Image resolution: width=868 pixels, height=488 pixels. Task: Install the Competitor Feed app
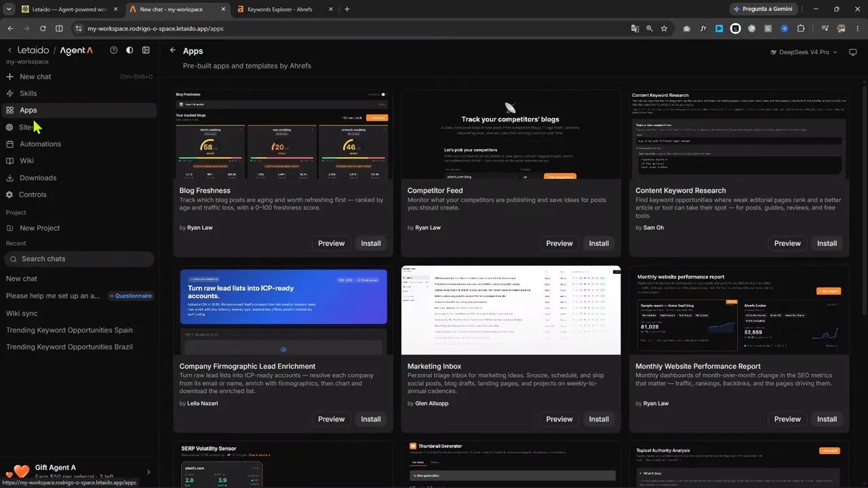(599, 243)
